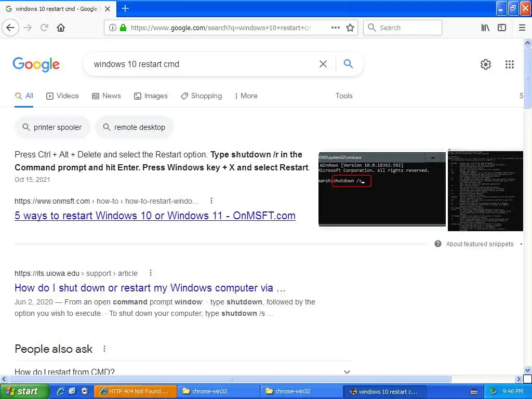
Task: Open the Firefox hamburger menu
Action: [522, 28]
